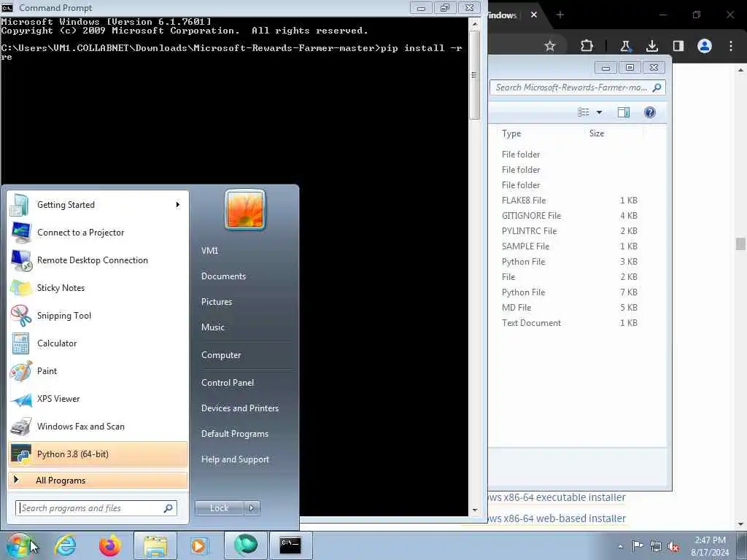Open the Snipping Tool
This screenshot has width=747, height=560.
[98, 315]
